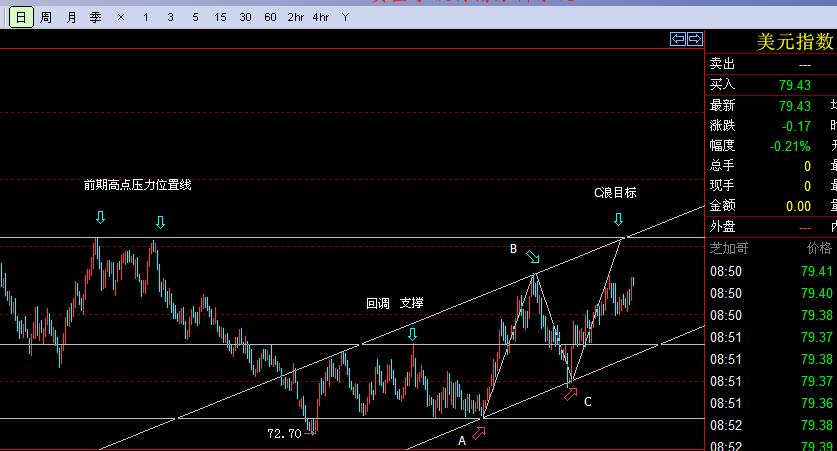Screen dimensions: 837x451
Task: Click the tick price 79.41
Action: click(816, 272)
